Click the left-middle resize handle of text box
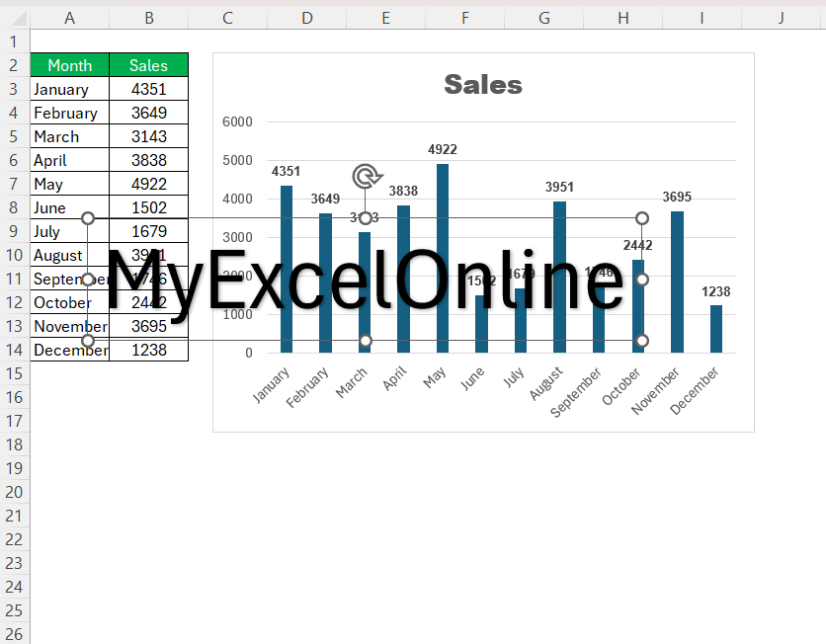Viewport: 826px width, 644px height. pyautogui.click(x=88, y=280)
